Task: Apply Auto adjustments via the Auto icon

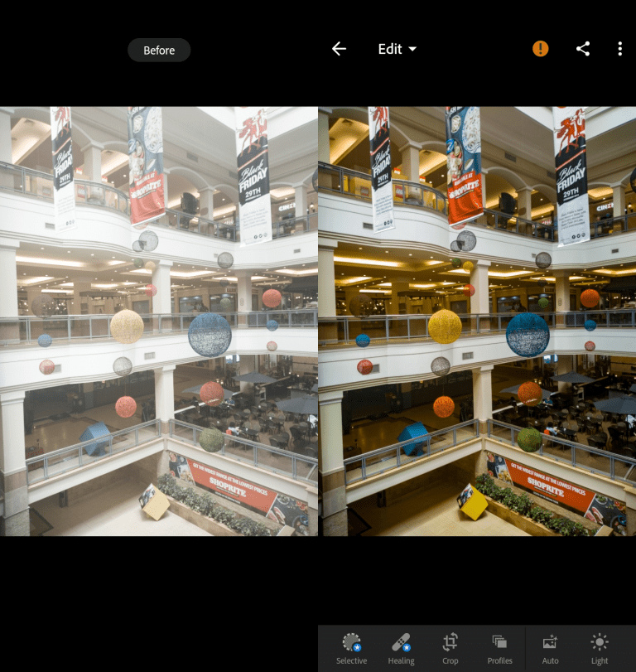Action: click(x=550, y=641)
